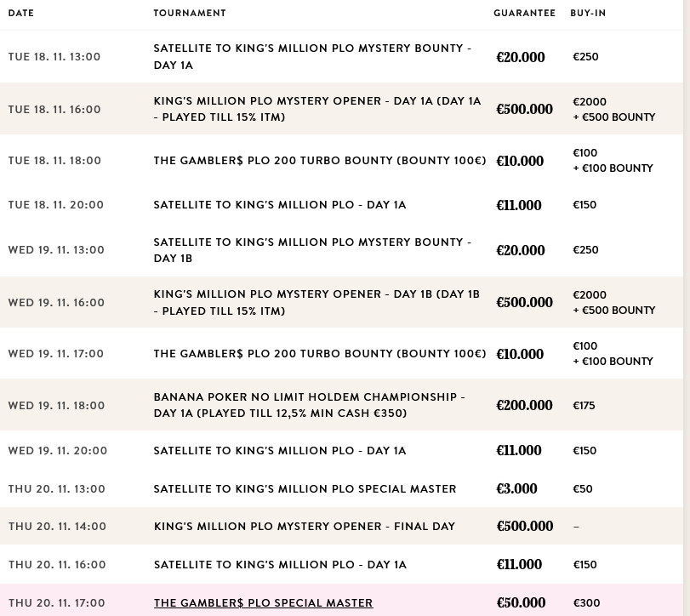Click the €50.000 guarantee on Special Master row
The image size is (690, 616).
pyautogui.click(x=521, y=603)
